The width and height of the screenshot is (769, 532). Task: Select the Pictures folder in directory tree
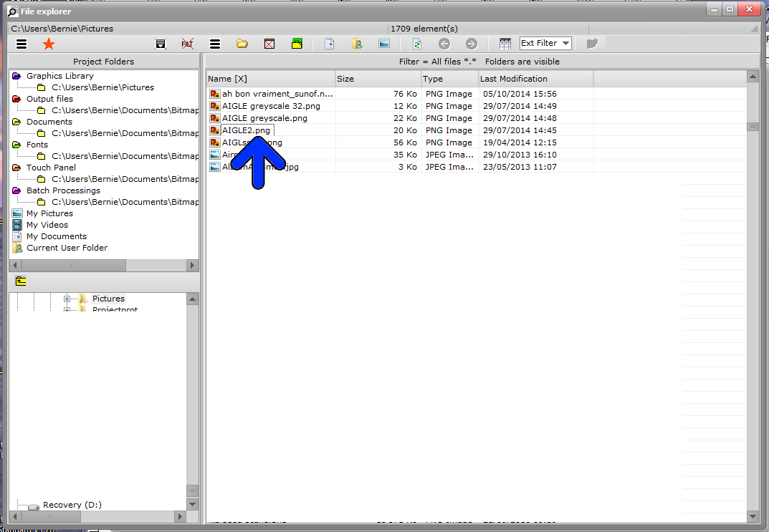click(108, 299)
